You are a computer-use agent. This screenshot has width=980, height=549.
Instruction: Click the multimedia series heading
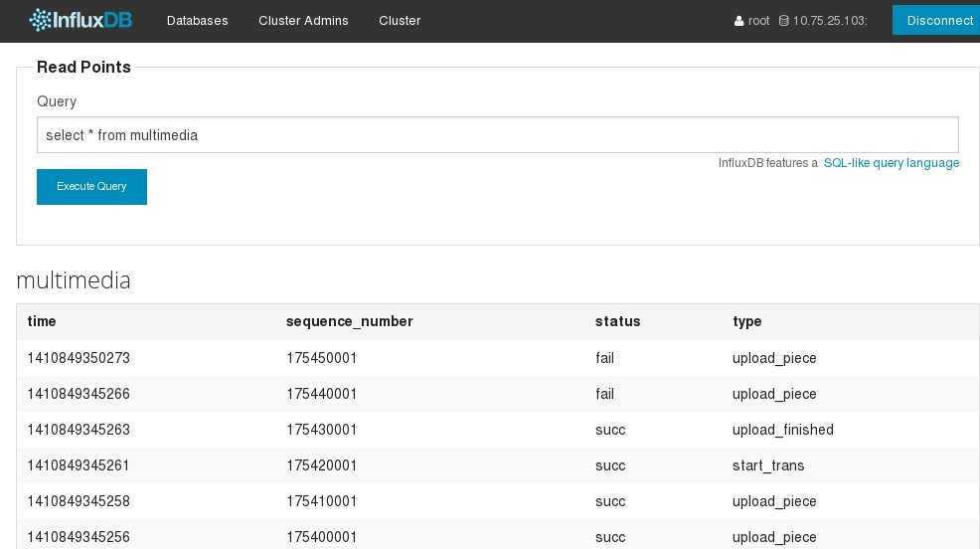74,280
